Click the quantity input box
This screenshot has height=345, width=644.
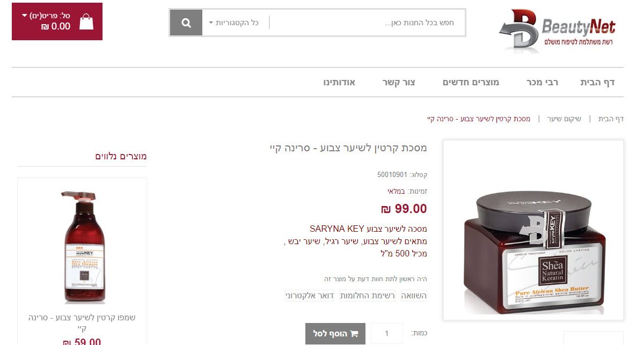[387, 334]
